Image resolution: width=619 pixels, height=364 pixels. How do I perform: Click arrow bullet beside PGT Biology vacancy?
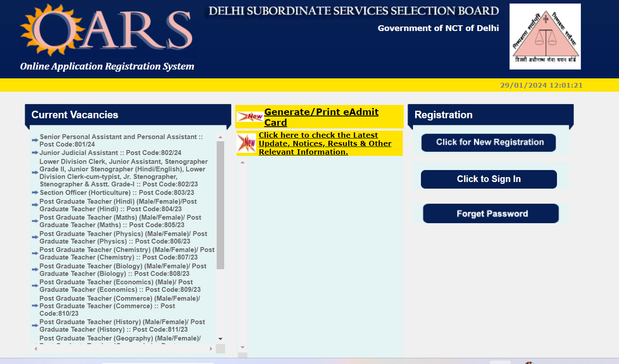35,270
